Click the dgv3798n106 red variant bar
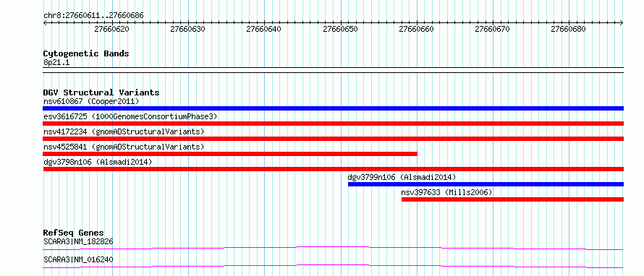 click(333, 169)
